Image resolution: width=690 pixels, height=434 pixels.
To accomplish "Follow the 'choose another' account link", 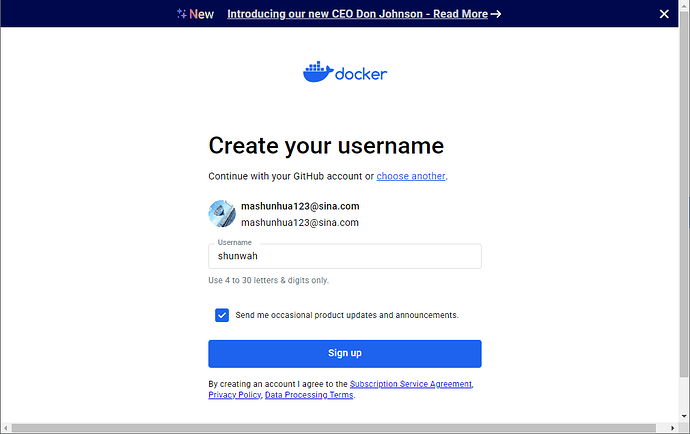I will [x=411, y=176].
